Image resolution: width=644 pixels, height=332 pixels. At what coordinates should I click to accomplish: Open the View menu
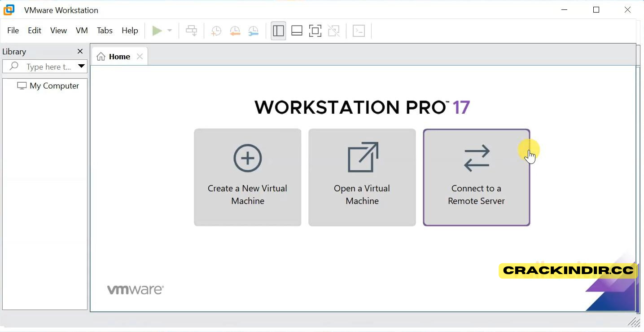point(58,31)
